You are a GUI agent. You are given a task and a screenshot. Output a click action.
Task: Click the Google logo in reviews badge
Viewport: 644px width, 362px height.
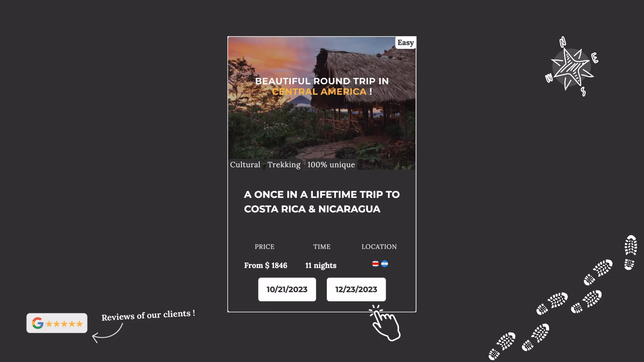coord(38,323)
